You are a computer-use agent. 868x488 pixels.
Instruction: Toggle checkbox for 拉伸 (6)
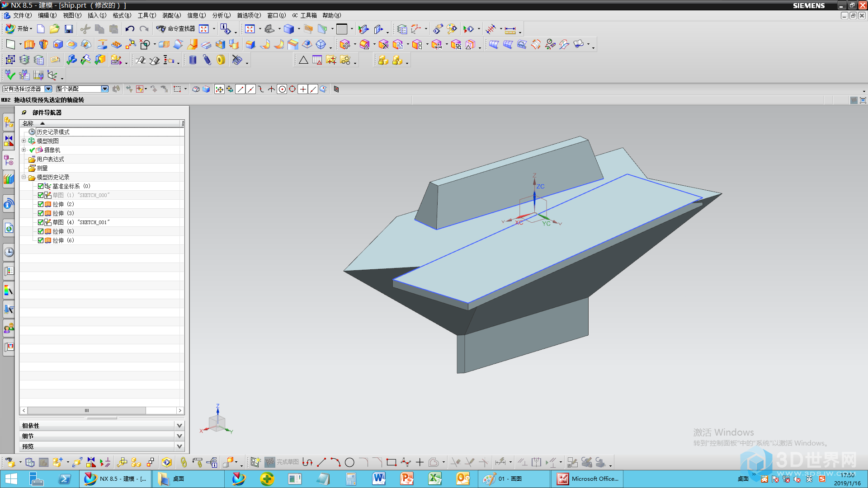(x=41, y=240)
